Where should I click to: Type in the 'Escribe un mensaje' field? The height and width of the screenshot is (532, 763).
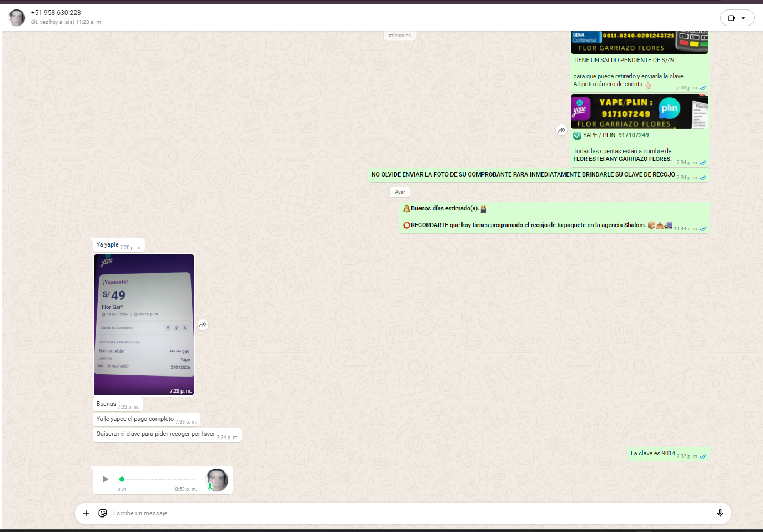389,513
